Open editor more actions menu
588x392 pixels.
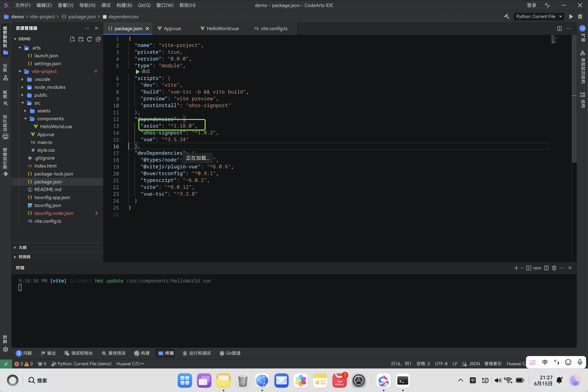point(569,29)
